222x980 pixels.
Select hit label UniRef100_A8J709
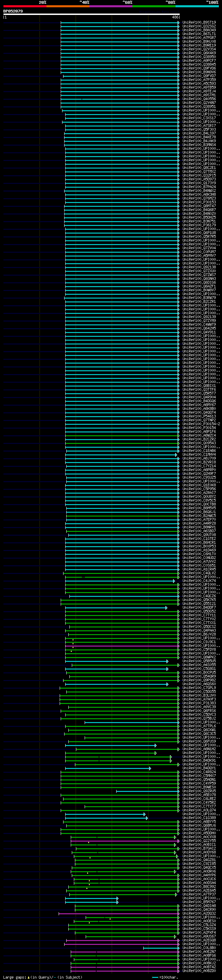point(199,459)
